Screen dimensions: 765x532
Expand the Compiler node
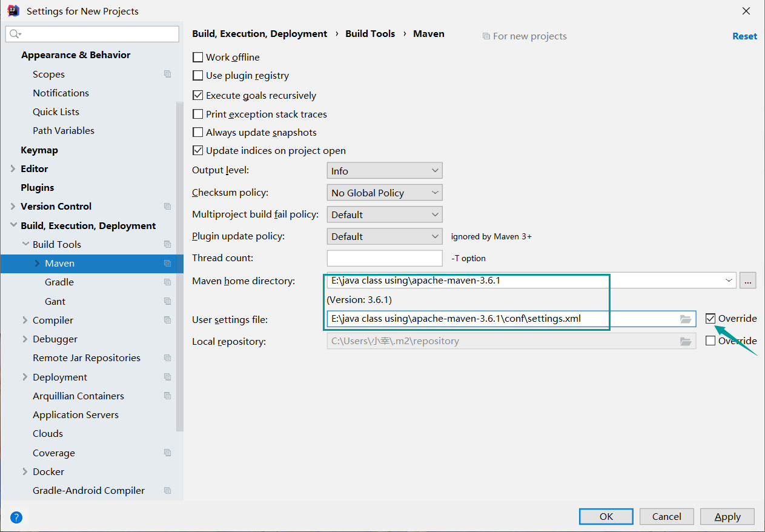(x=25, y=320)
